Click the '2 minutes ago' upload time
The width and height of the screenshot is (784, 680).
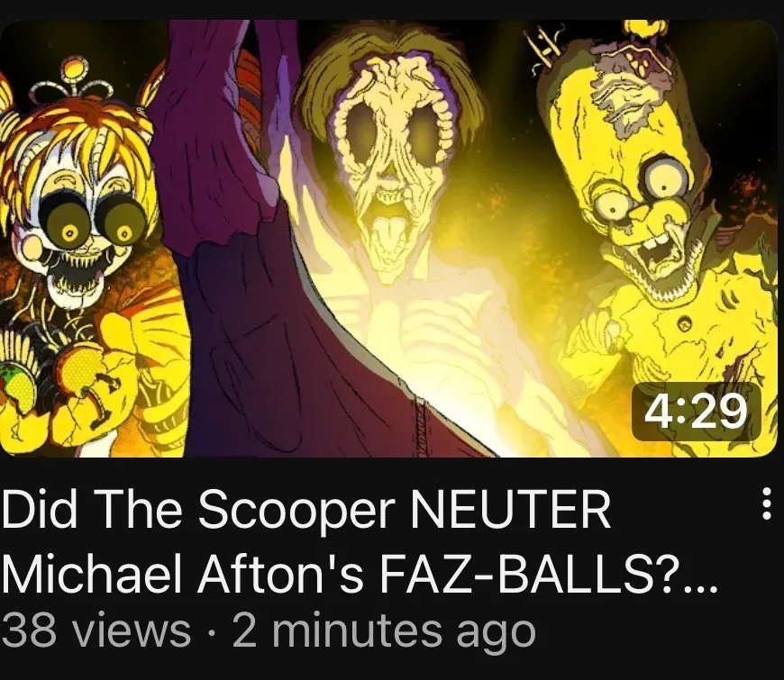384,631
